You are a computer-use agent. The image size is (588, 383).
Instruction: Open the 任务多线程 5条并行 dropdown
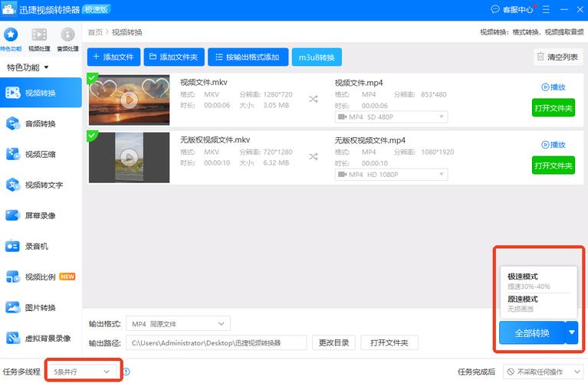[84, 372]
